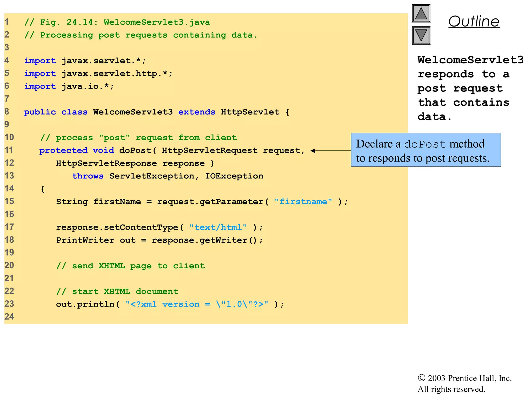Click the 'PrintWriter out = response.getWriter();' line
The height and width of the screenshot is (399, 532).
point(159,240)
